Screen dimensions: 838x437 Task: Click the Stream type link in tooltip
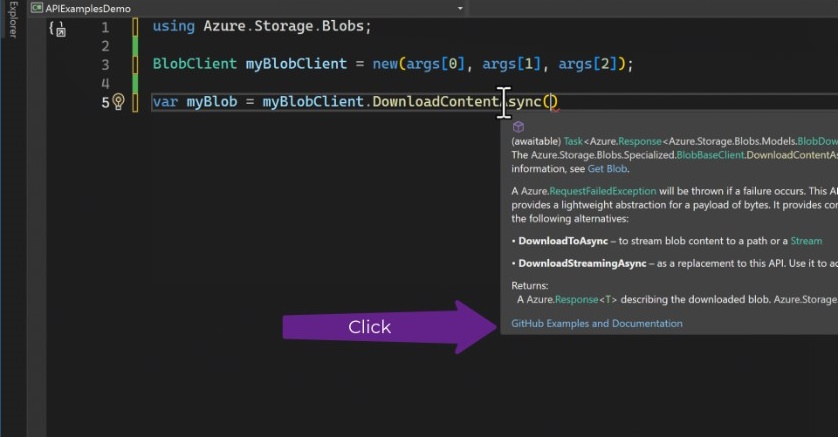(x=806, y=241)
